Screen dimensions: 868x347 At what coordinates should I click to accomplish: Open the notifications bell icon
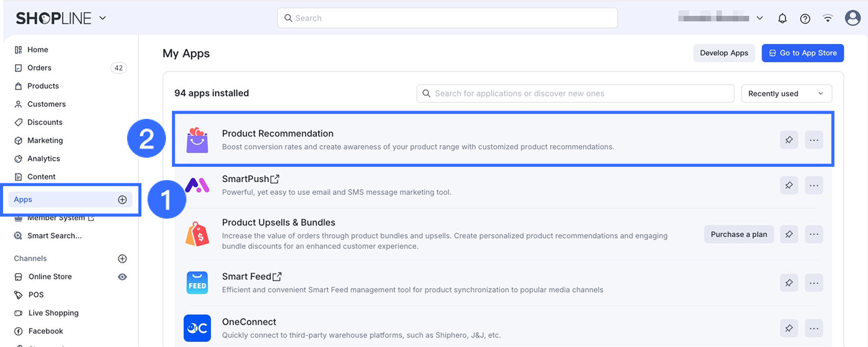tap(782, 18)
